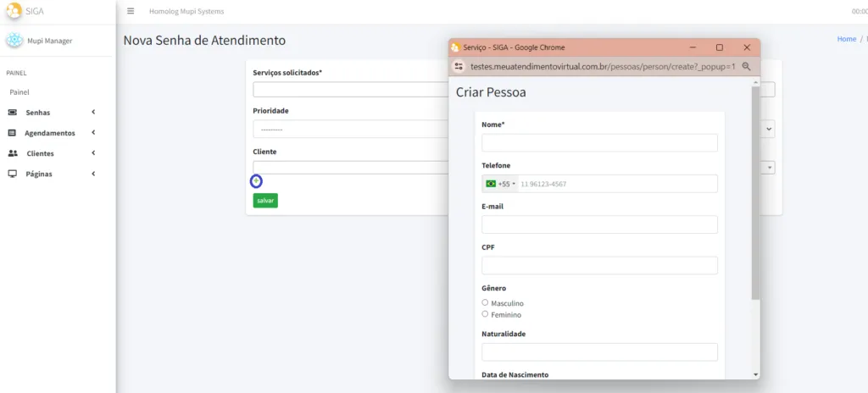Open the Brazil +55 country code dropdown

coord(501,184)
